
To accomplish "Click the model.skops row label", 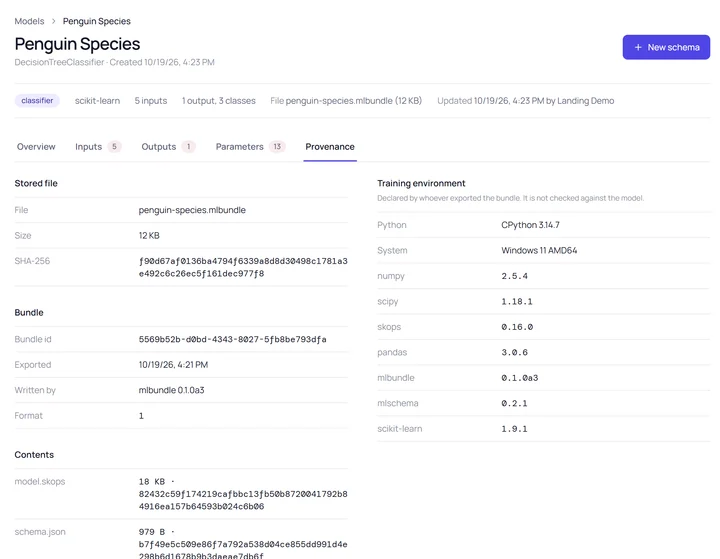I will pyautogui.click(x=39, y=481).
